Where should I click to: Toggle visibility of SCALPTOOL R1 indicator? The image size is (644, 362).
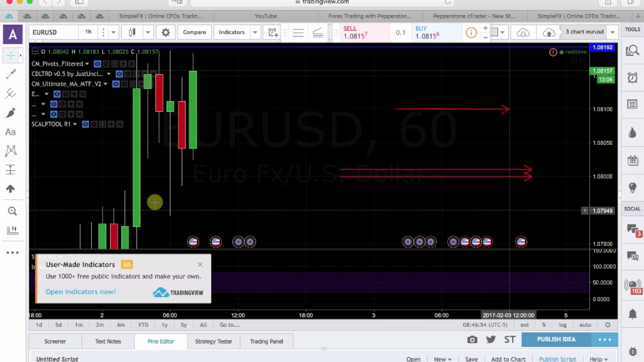click(86, 124)
